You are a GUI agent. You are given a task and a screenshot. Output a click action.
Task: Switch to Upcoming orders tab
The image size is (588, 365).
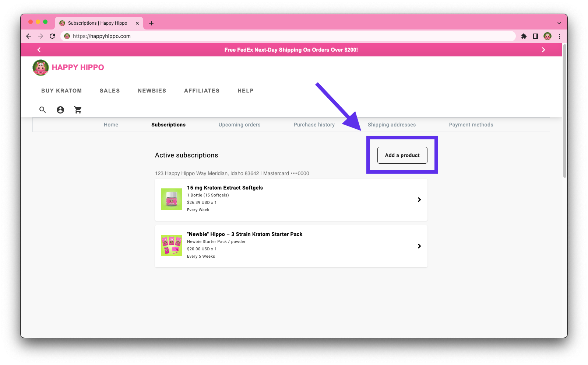tap(239, 125)
